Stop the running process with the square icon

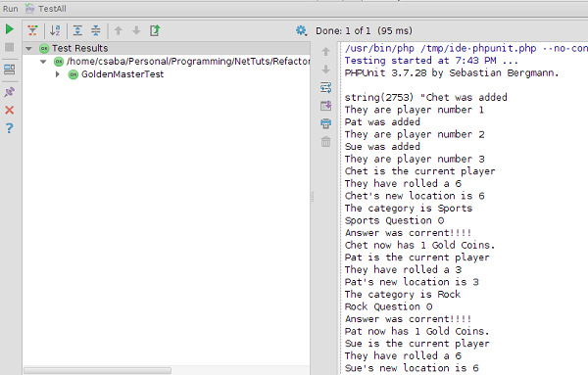coord(10,47)
